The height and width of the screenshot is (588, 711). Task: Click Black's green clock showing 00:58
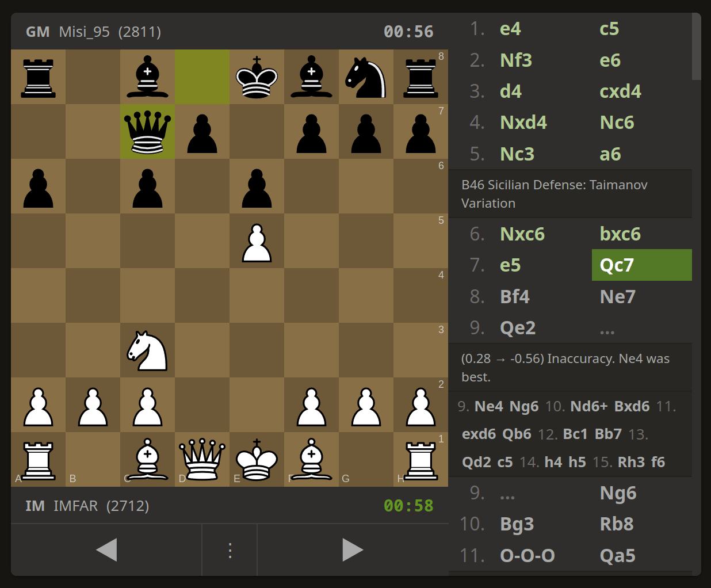[x=409, y=506]
